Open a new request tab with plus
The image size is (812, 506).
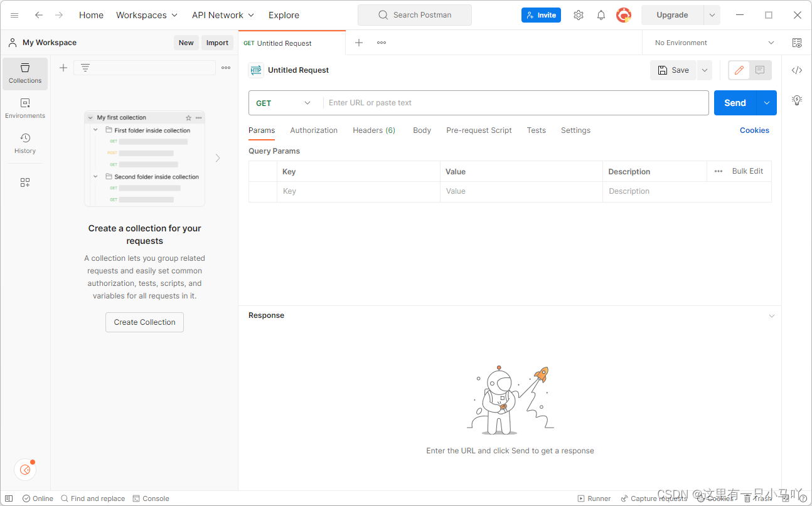click(x=359, y=43)
